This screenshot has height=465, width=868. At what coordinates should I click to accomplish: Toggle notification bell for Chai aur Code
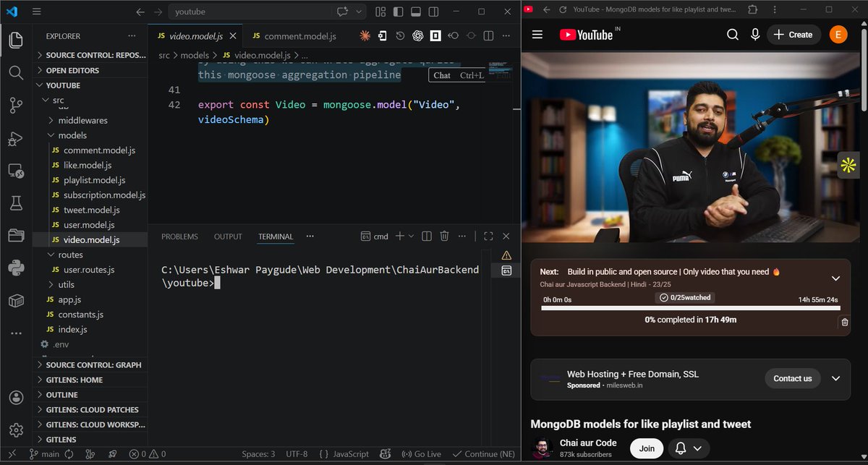click(688, 448)
